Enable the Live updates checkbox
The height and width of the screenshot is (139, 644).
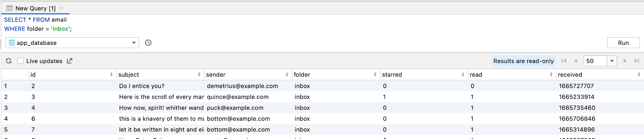click(x=20, y=61)
